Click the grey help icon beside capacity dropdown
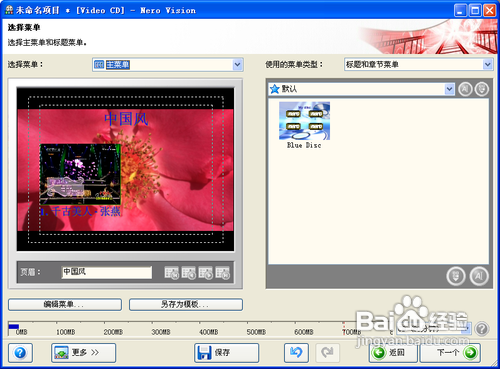Viewport: 500px width, 369px height. (x=482, y=329)
